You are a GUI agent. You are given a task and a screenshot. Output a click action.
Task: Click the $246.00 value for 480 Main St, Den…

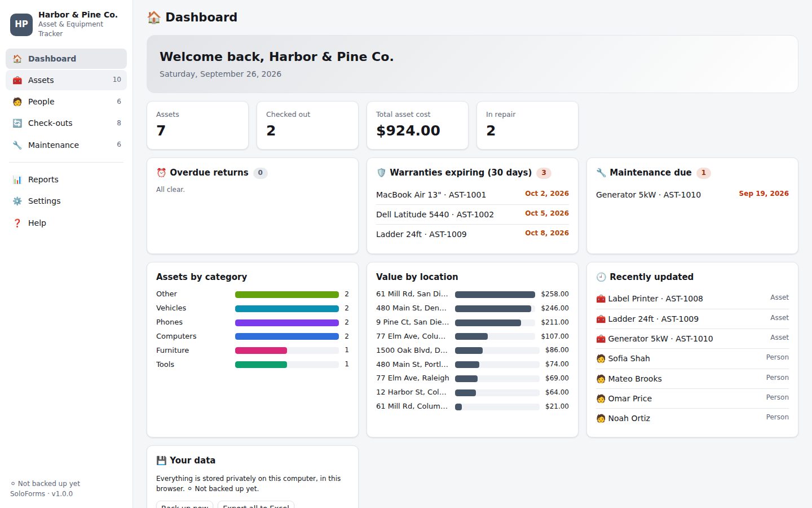(555, 308)
